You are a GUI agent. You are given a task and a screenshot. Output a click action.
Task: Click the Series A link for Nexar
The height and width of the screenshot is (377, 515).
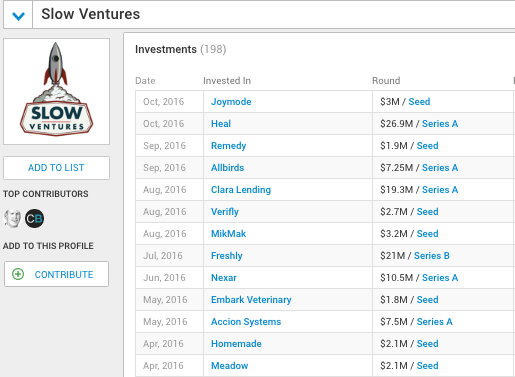click(x=440, y=278)
